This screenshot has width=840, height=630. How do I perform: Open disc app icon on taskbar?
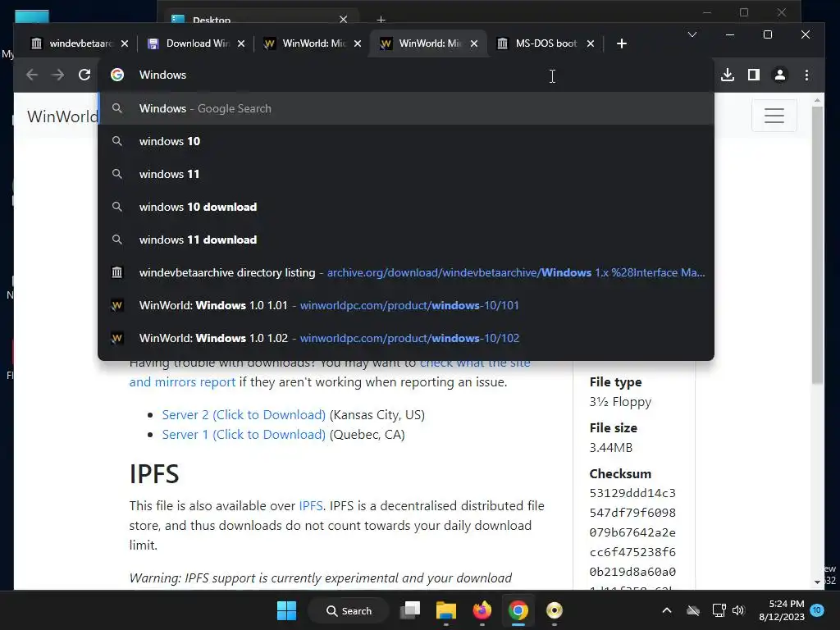pos(554,610)
